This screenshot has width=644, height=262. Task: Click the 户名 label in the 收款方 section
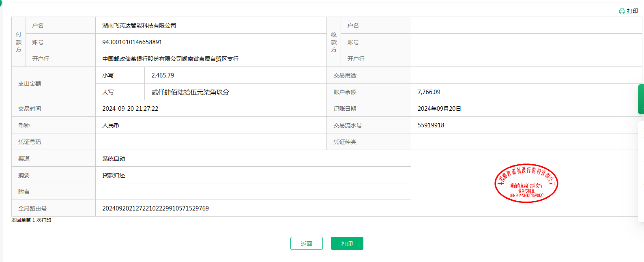353,26
